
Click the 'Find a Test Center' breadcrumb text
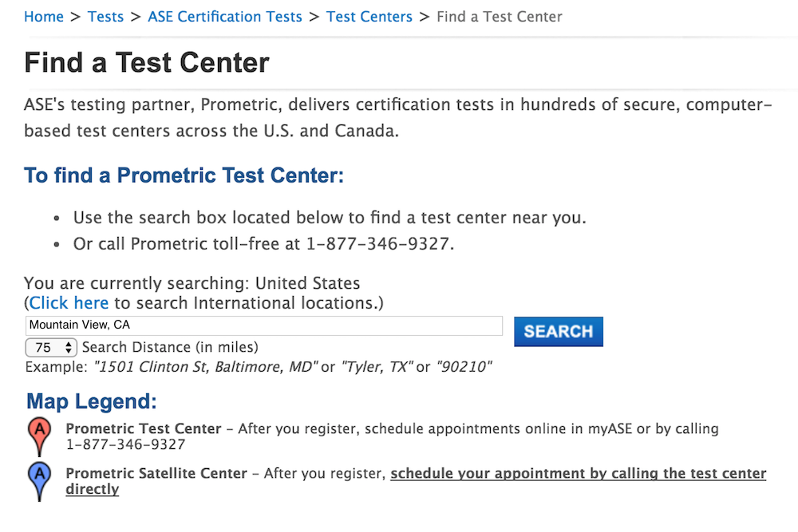[x=500, y=17]
